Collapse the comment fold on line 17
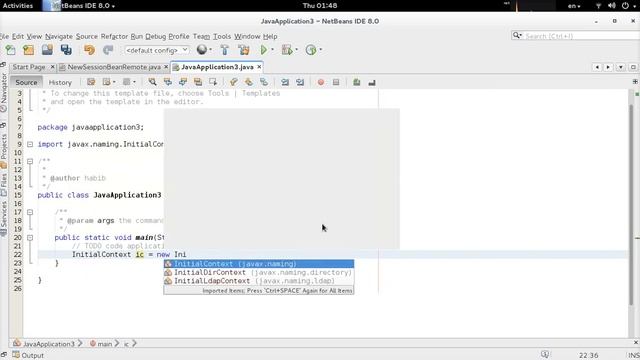The width and height of the screenshot is (640, 360). pos(30,212)
